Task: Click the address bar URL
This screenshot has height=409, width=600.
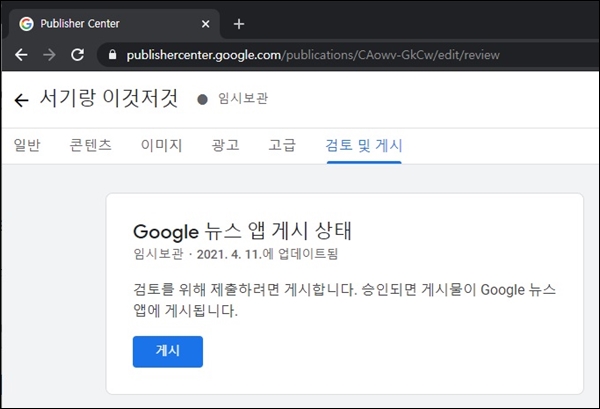Action: point(313,55)
